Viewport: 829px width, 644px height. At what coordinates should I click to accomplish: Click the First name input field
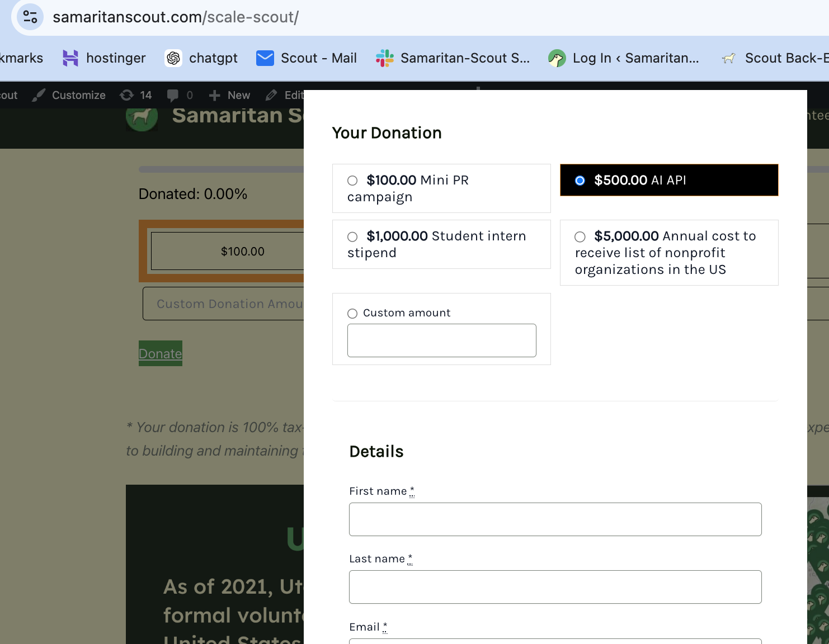click(555, 519)
